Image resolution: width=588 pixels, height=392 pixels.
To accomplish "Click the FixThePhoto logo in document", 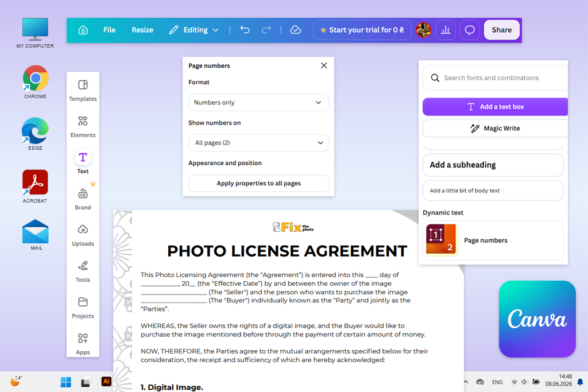I will (293, 227).
